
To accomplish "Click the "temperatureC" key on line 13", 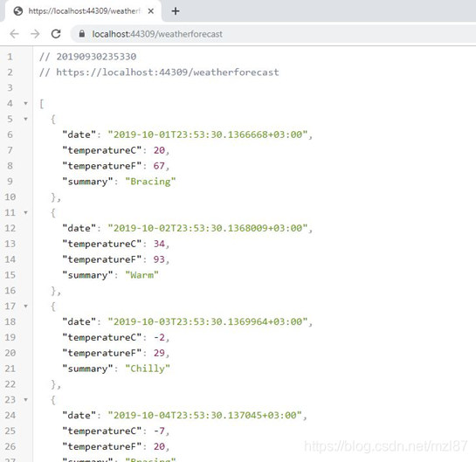I will [x=101, y=244].
